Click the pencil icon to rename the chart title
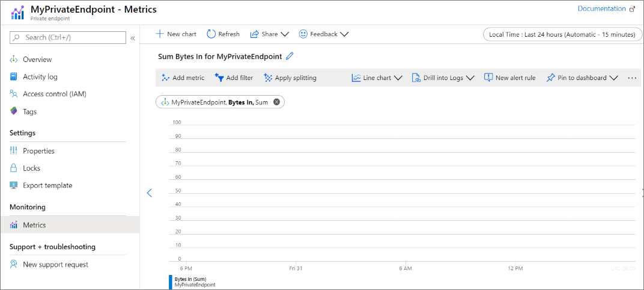Image resolution: width=644 pixels, height=290 pixels. pos(290,56)
